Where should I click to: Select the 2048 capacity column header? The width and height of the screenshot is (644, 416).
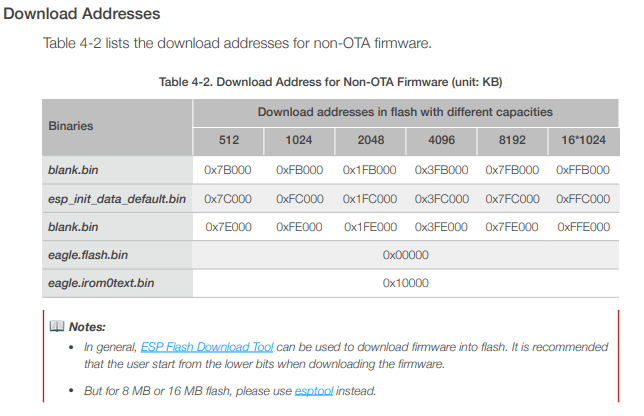pyautogui.click(x=370, y=140)
